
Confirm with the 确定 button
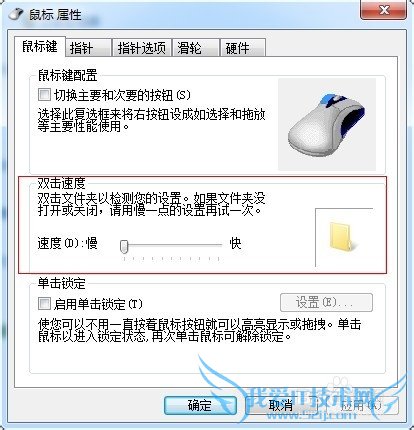tap(200, 405)
